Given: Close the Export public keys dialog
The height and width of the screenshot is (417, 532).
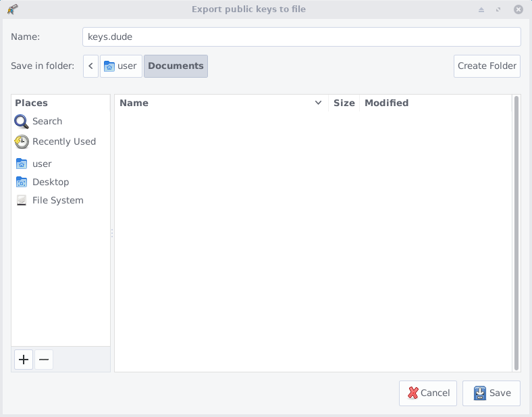Looking at the screenshot, I should click(x=518, y=9).
